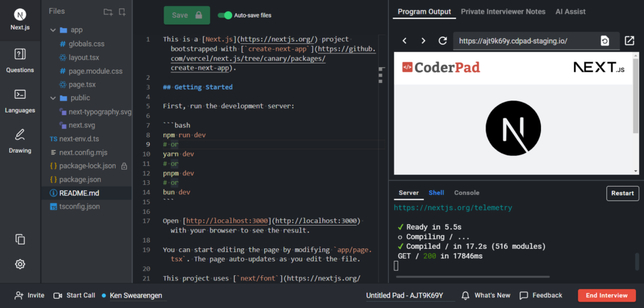The width and height of the screenshot is (644, 308).
Task: Select the Shell tab
Action: pos(436,193)
